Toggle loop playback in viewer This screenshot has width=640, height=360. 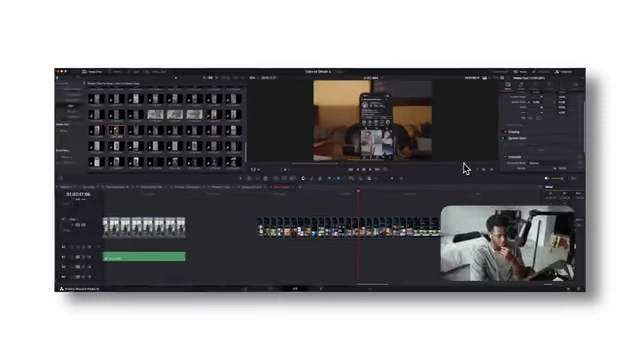click(x=385, y=169)
